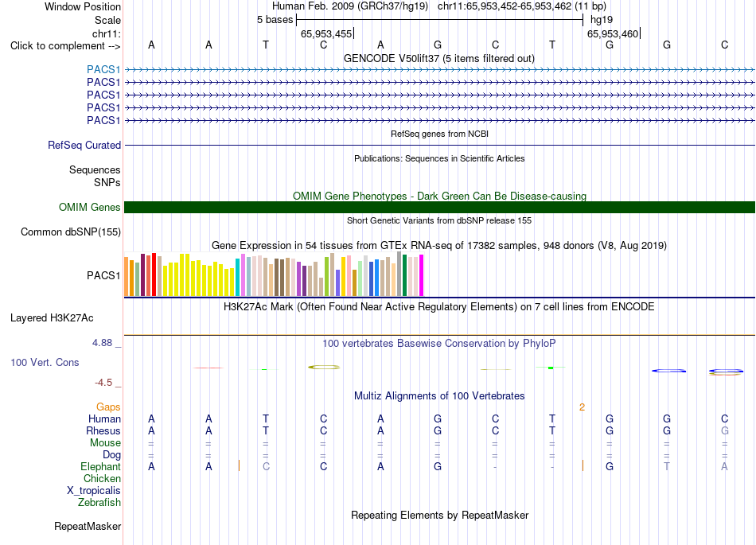Viewport: 756px width, 545px height.
Task: Click 'Short Genetic Variants from dbSNP release 155'
Action: pyautogui.click(x=439, y=220)
